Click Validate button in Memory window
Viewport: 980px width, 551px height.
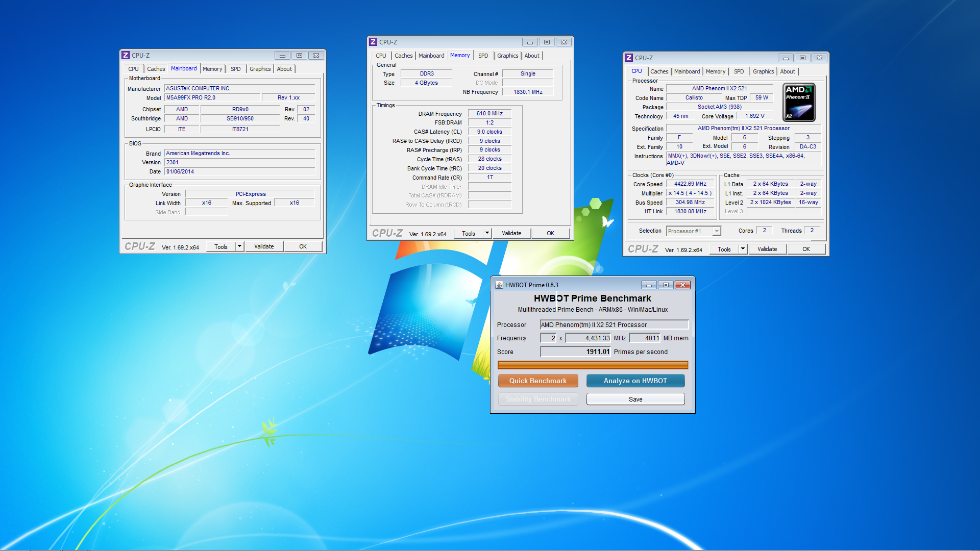point(511,233)
